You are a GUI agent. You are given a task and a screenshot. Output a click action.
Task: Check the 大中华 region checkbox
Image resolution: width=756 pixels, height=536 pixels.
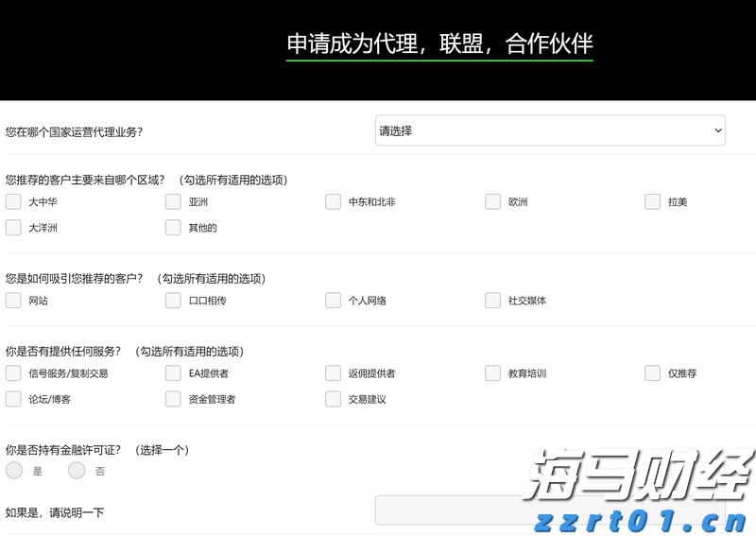pos(13,201)
